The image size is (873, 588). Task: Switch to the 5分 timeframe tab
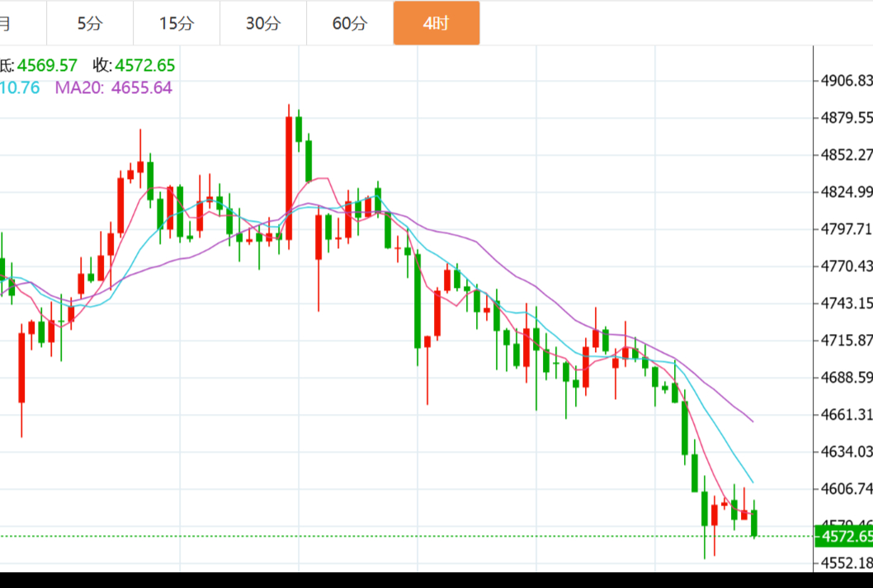coord(90,23)
